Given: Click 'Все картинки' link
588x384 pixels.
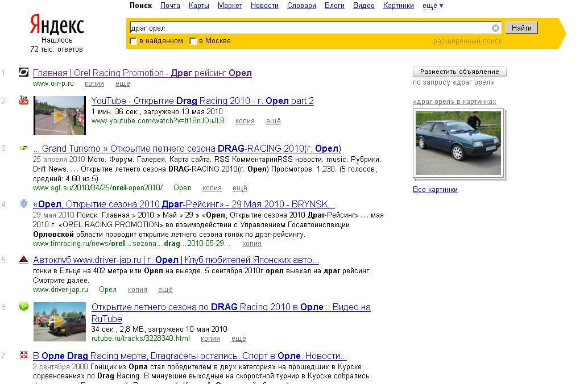Looking at the screenshot, I should [x=435, y=190].
